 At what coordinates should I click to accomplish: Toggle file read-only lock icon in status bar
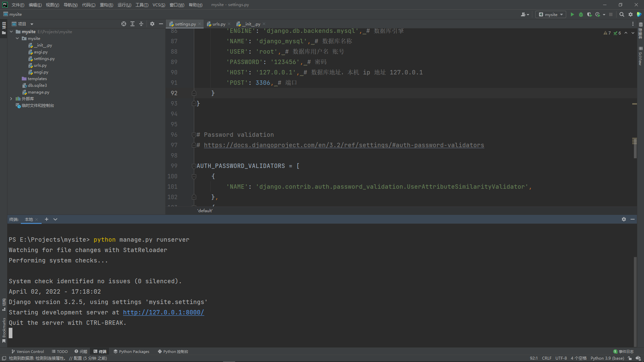[630, 358]
